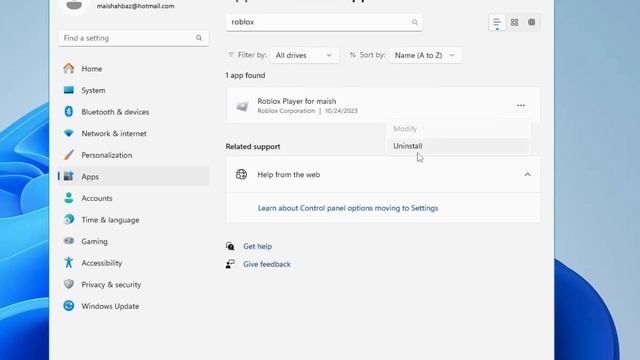Open the Get help link
Screen dimensions: 640x360
click(x=258, y=246)
